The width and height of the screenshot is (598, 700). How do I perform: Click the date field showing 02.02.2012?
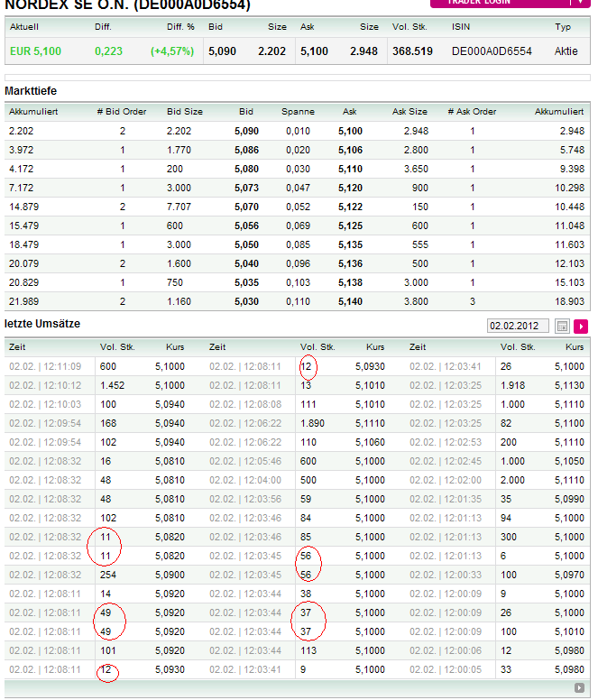(x=518, y=326)
